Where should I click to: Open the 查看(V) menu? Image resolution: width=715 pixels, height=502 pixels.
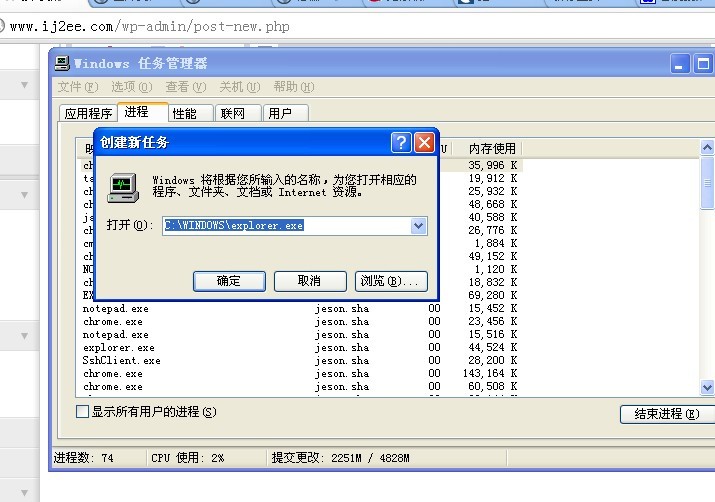(x=186, y=87)
